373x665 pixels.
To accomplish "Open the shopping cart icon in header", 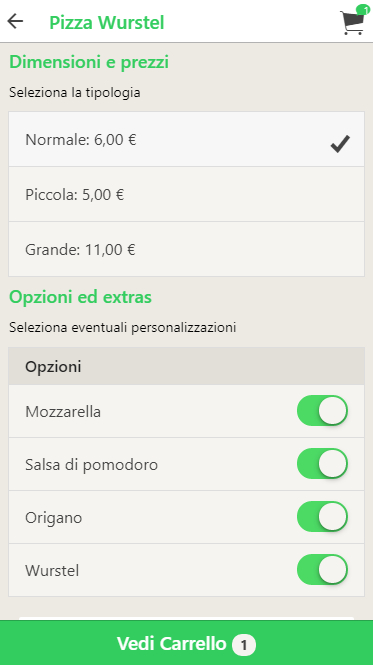I will tap(352, 22).
